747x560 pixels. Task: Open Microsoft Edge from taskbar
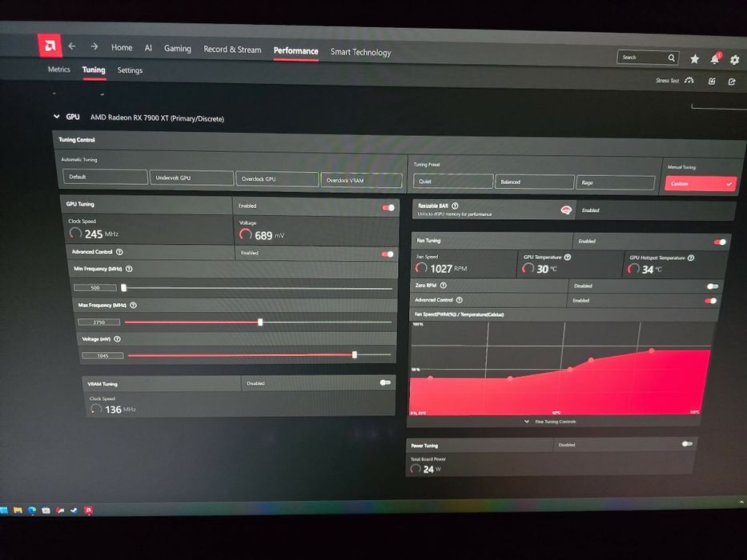tap(32, 510)
